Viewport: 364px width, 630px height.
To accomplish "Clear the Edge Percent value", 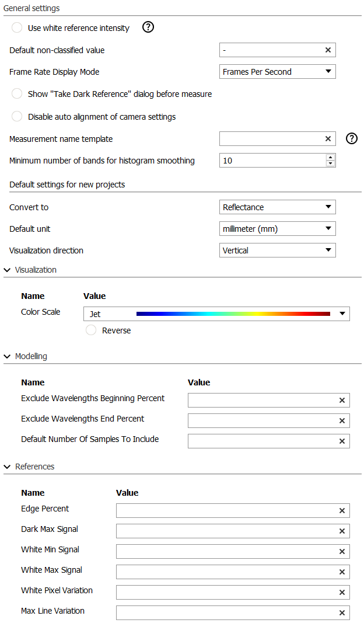I will point(342,510).
